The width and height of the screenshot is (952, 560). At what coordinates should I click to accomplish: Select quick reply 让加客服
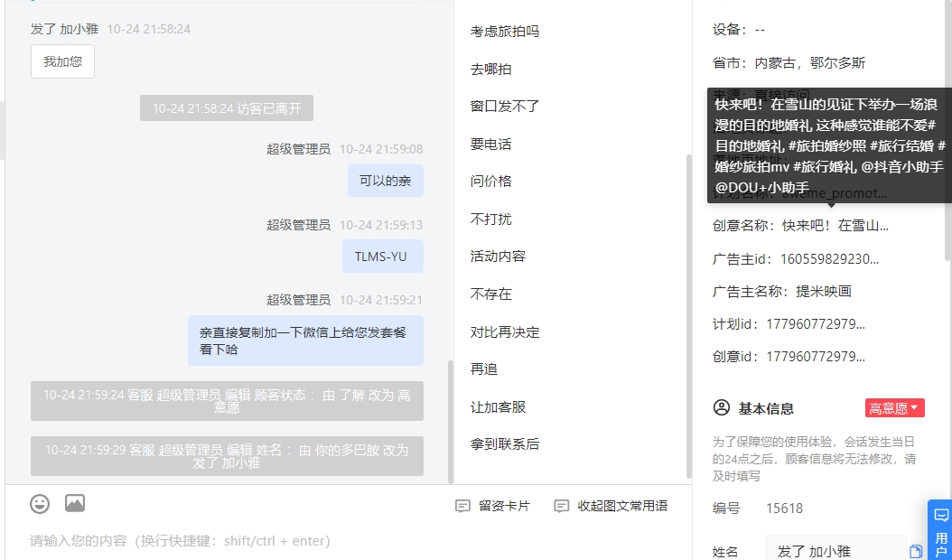click(498, 407)
